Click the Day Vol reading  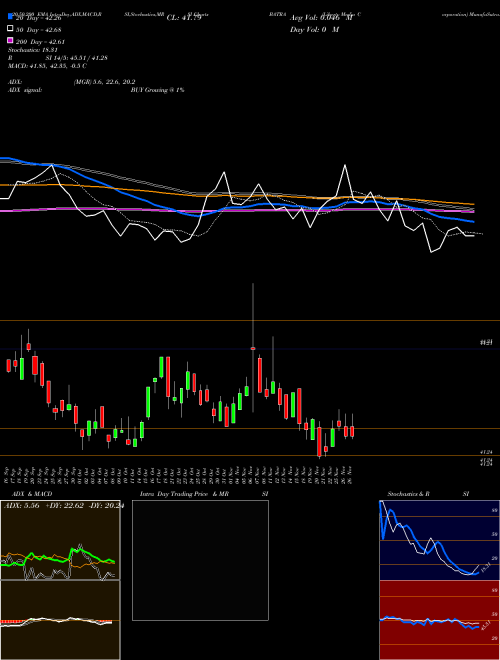click(314, 30)
